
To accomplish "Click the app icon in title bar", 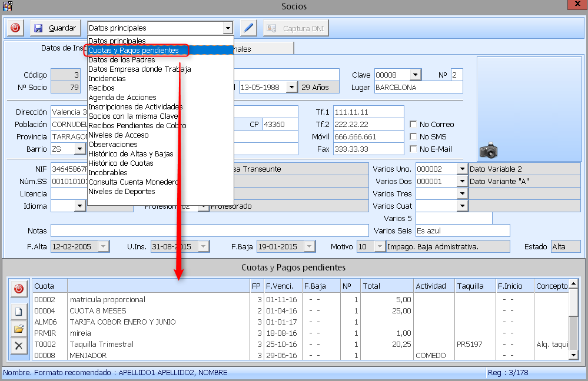I will [x=7, y=6].
